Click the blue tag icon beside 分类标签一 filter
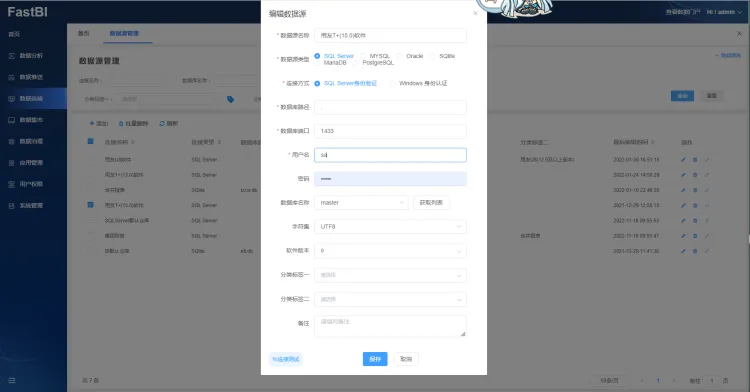Viewport: 750px width, 392px height. pyautogui.click(x=231, y=99)
